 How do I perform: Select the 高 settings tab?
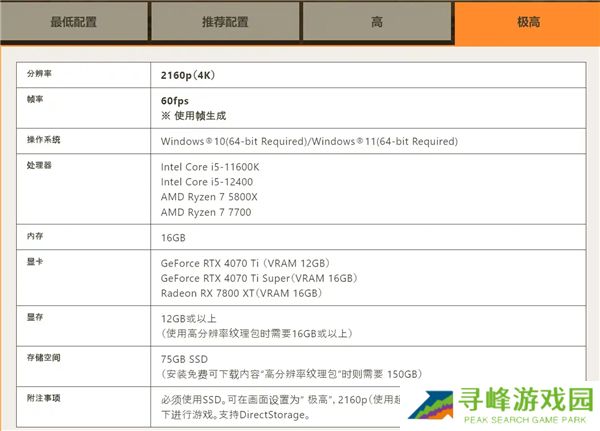[377, 21]
